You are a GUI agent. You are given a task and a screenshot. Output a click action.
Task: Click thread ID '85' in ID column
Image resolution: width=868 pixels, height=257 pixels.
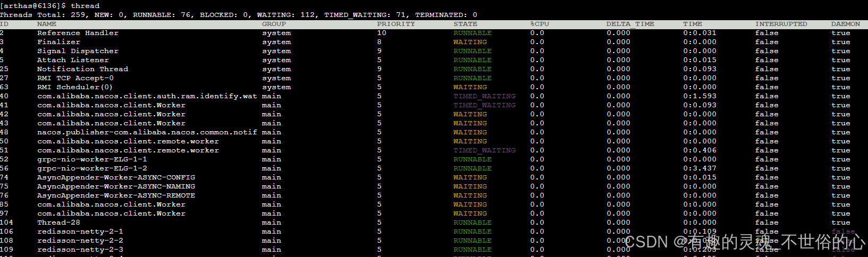coord(4,204)
